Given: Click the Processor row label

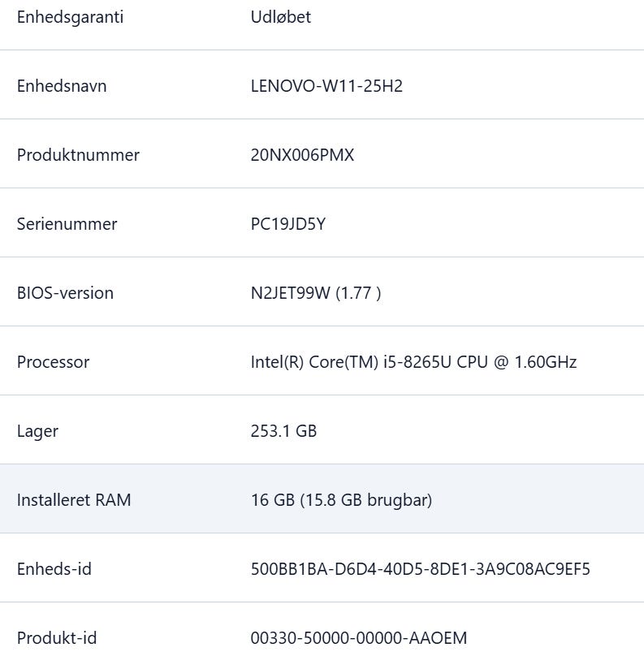Looking at the screenshot, I should coord(53,362).
